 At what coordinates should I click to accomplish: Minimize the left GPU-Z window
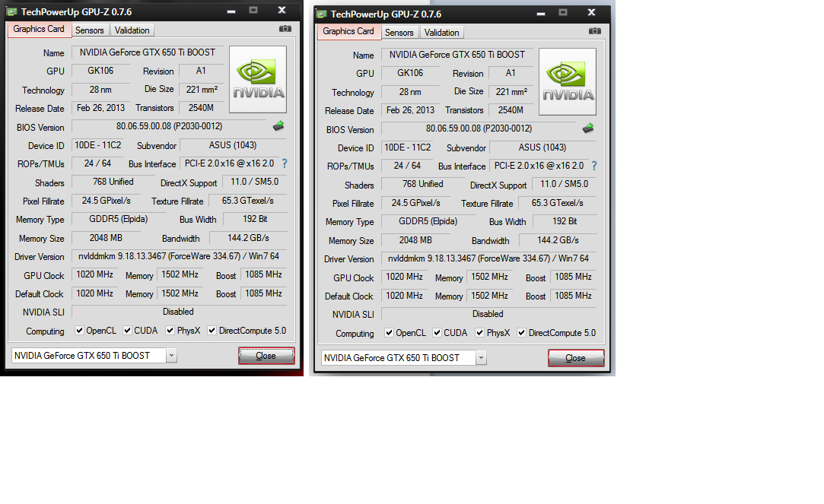coord(231,11)
